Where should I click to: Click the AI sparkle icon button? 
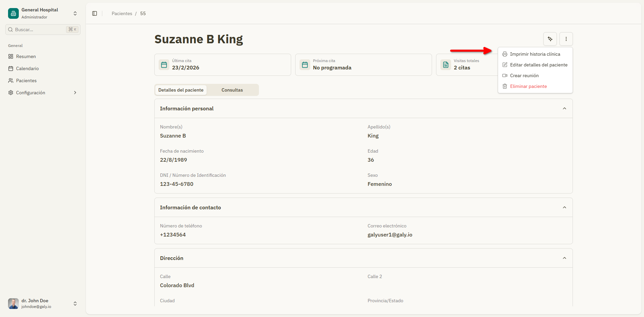pyautogui.click(x=550, y=39)
